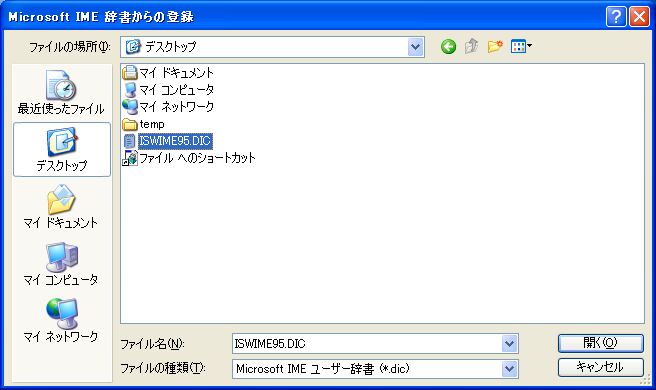Select マイ ネットワーク icon in file list
This screenshot has height=390, width=656.
tap(130, 107)
